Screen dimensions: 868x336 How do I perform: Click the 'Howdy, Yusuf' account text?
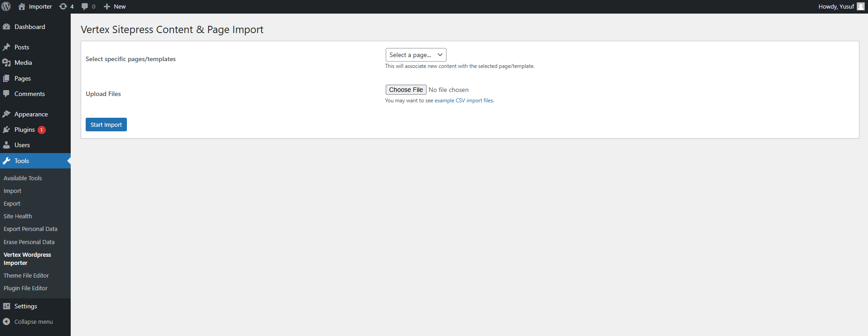coord(836,6)
